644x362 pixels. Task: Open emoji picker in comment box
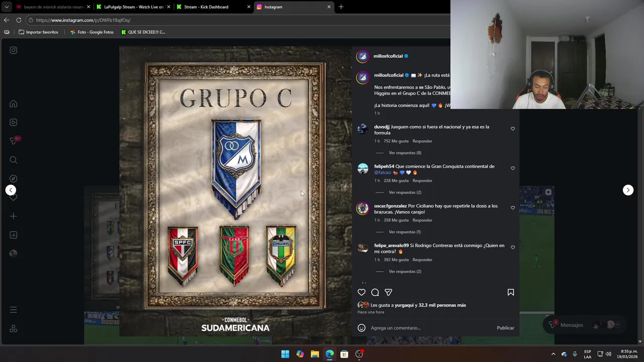click(361, 328)
